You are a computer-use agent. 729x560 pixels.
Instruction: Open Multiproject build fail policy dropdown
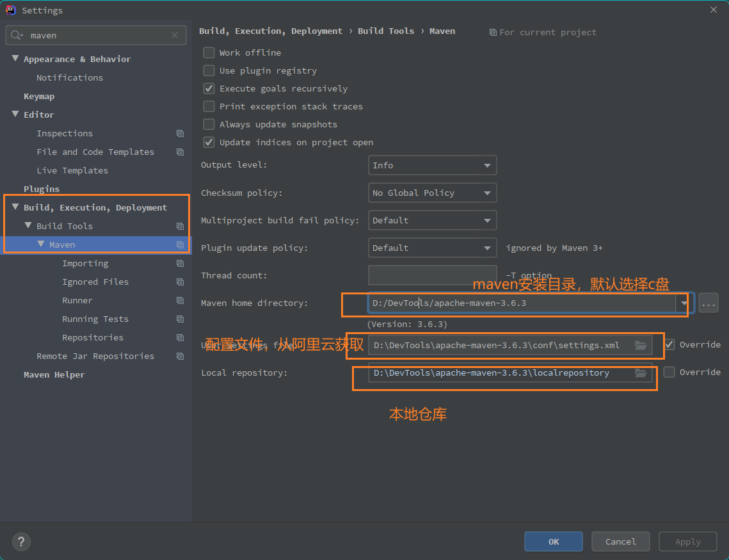pos(433,220)
